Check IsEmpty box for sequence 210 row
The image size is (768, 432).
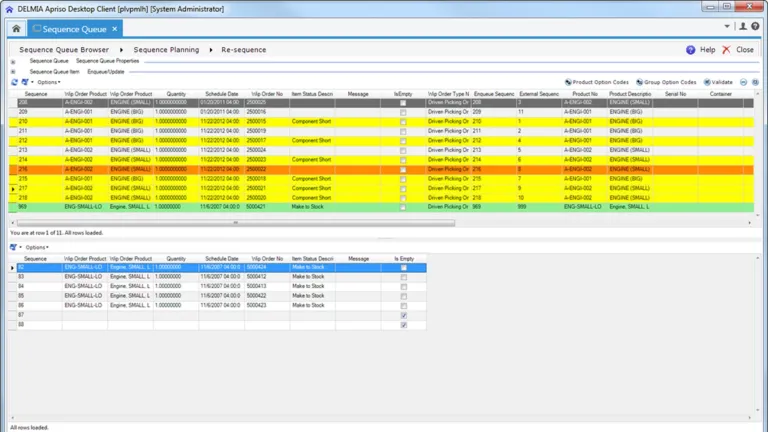click(x=403, y=121)
